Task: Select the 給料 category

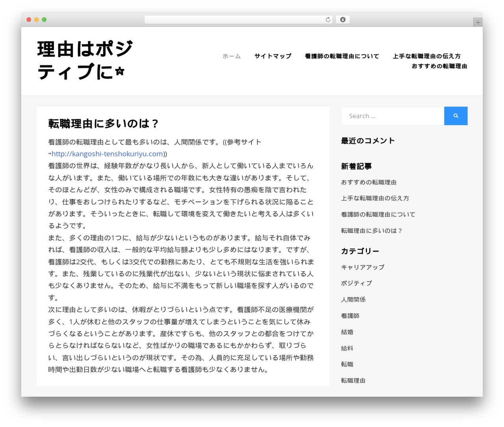Action: [347, 348]
